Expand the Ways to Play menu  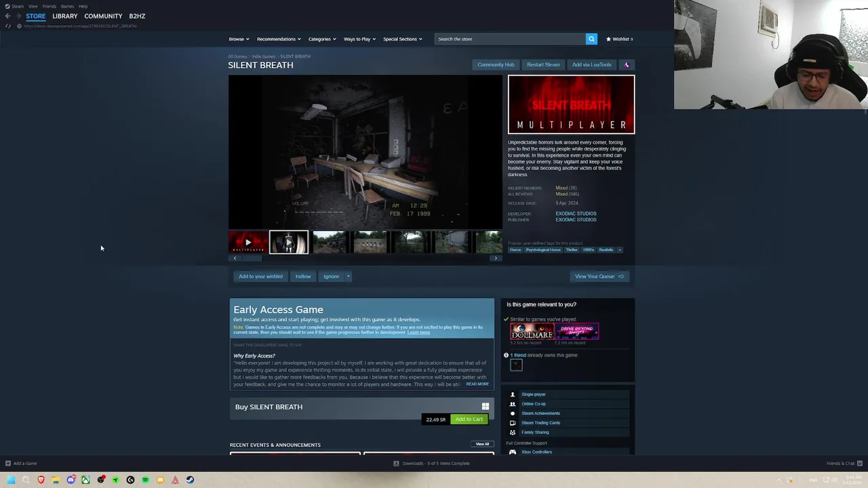click(359, 39)
